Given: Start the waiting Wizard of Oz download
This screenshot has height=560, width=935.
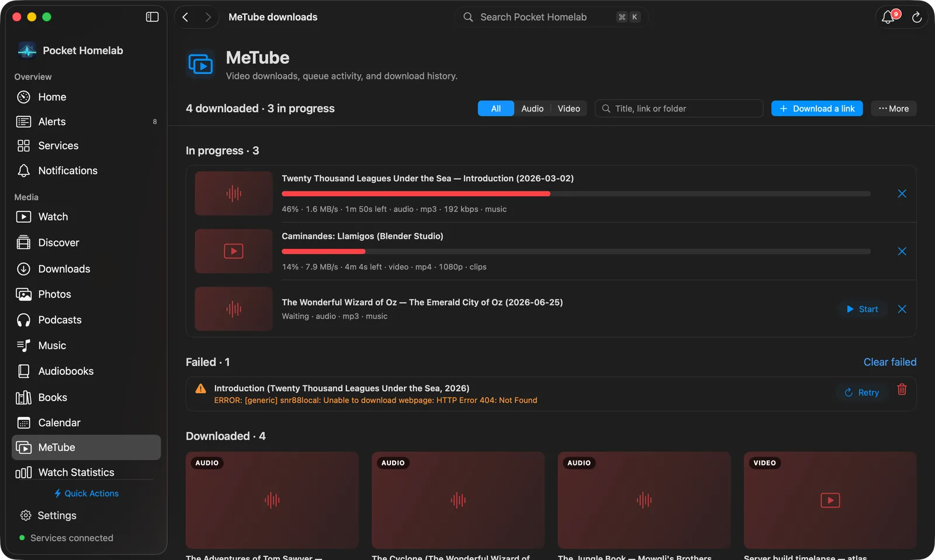Looking at the screenshot, I should click(x=863, y=309).
